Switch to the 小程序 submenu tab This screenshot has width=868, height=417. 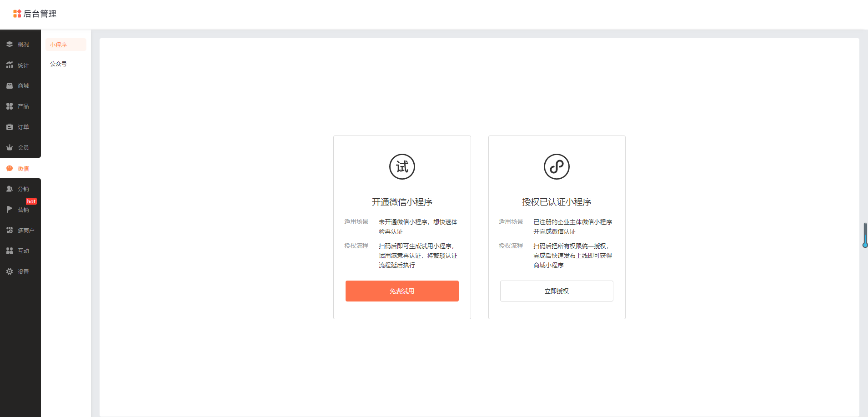[66, 45]
